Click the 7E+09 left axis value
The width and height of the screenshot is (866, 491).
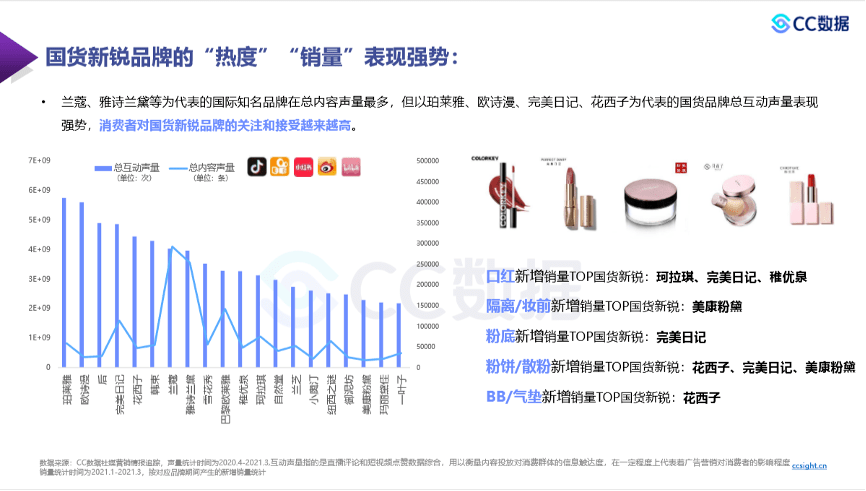pyautogui.click(x=39, y=160)
